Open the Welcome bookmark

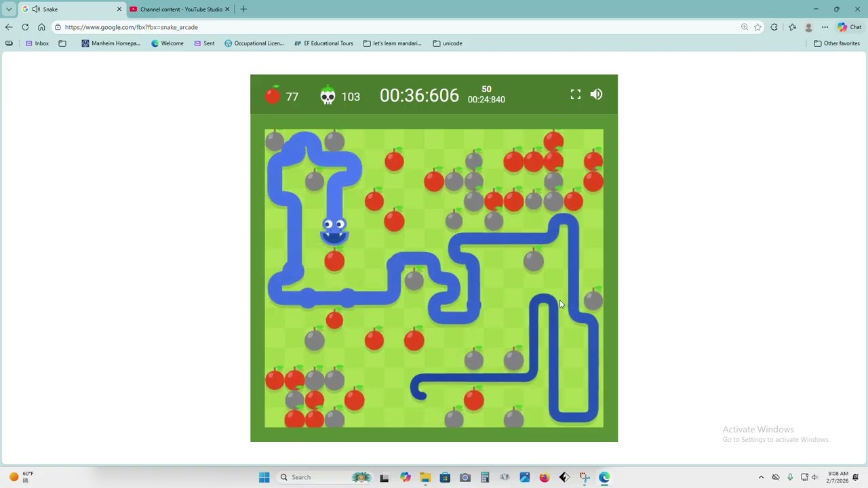pyautogui.click(x=167, y=43)
